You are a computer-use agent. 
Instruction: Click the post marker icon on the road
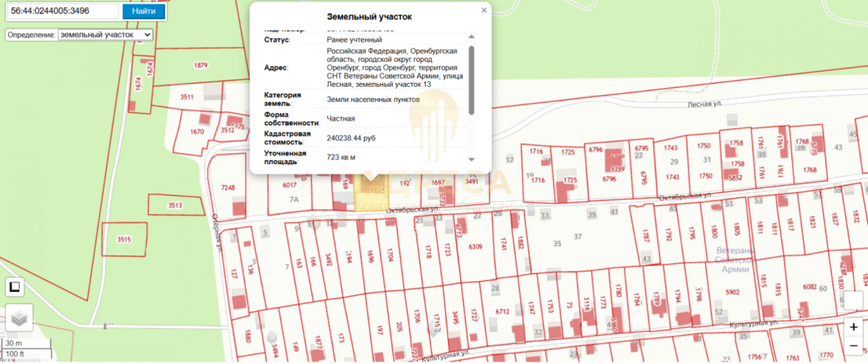tap(105, 326)
